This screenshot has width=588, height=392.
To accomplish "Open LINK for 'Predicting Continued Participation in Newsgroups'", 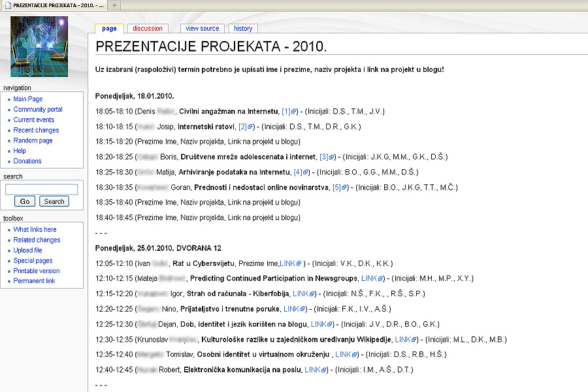I will pos(372,279).
